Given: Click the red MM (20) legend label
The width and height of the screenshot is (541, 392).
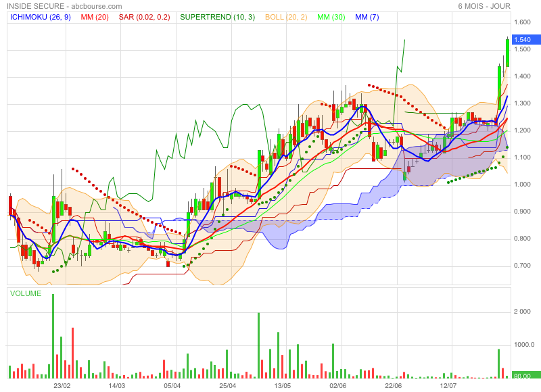Looking at the screenshot, I should click(x=95, y=17).
